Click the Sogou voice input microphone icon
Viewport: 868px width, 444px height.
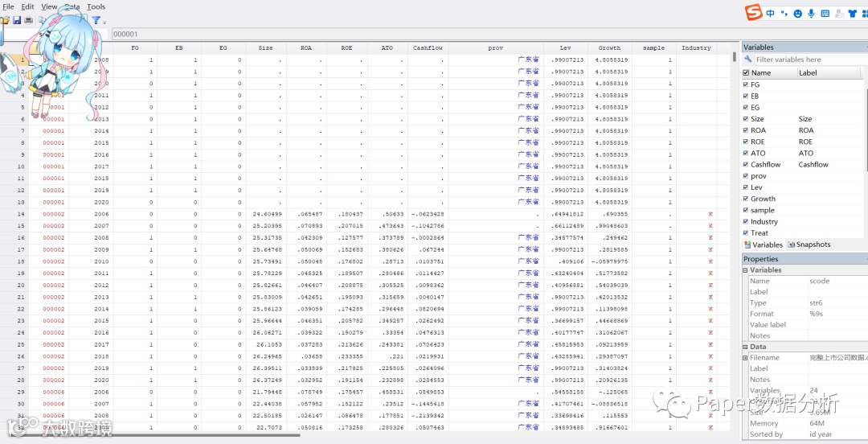tap(812, 14)
